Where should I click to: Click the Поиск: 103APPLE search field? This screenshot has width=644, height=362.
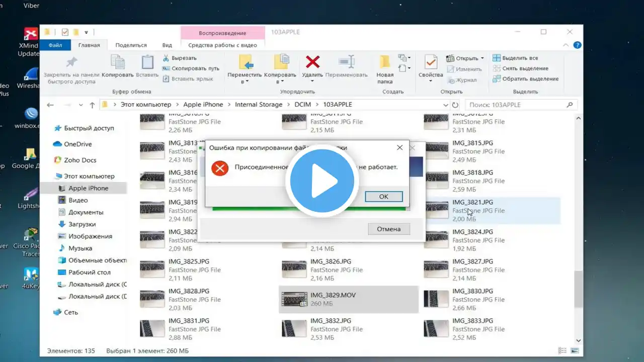pyautogui.click(x=520, y=105)
